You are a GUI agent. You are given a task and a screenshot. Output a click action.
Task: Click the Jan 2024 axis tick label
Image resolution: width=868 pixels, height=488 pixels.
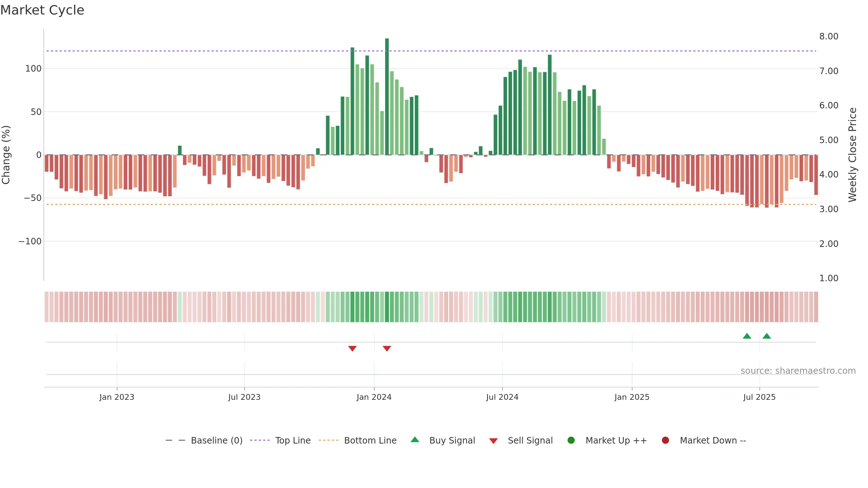coord(374,397)
